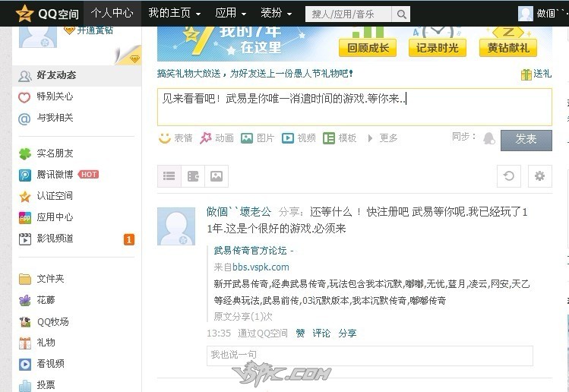Image resolution: width=569 pixels, height=392 pixels.
Task: Open the 表情 emoticon picker
Action: [175, 138]
